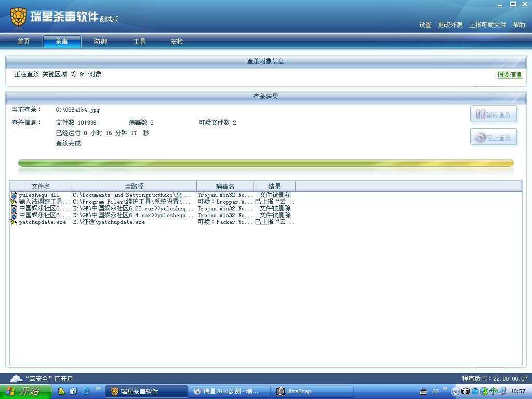Click path E:\征途\patchupdate.exe
The width and height of the screenshot is (532, 399).
(x=109, y=222)
